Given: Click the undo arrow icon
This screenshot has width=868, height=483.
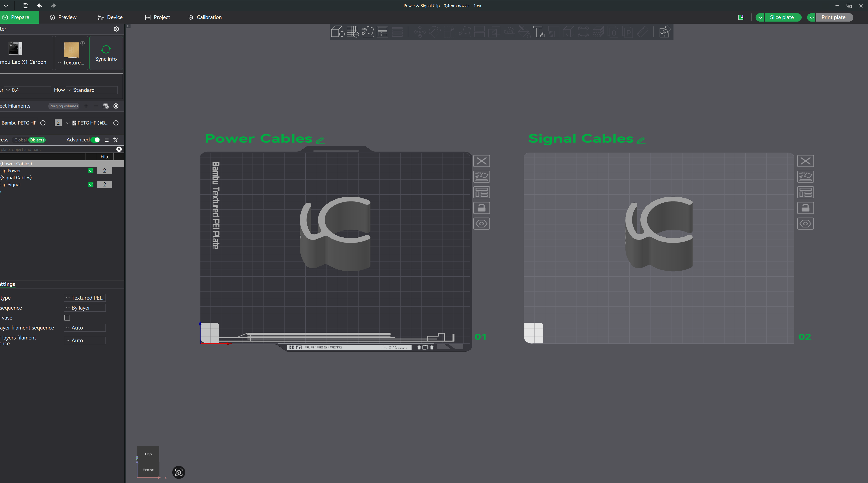Looking at the screenshot, I should coord(39,5).
